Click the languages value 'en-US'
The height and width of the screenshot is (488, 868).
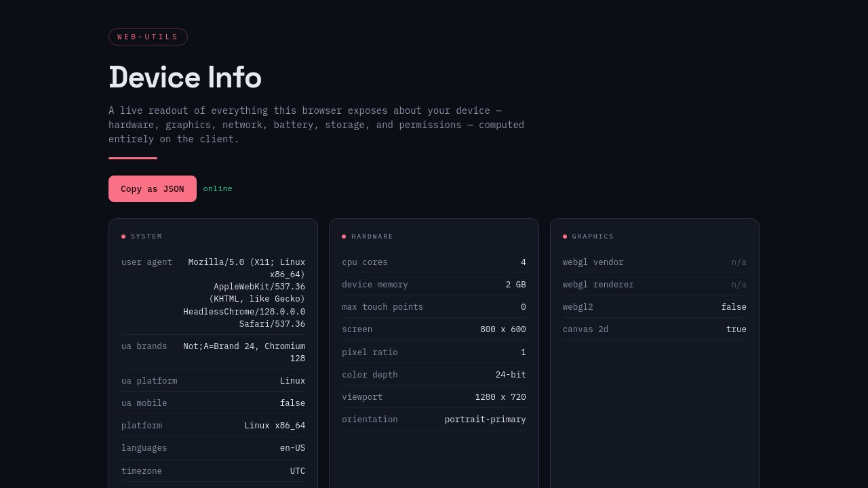(x=292, y=448)
